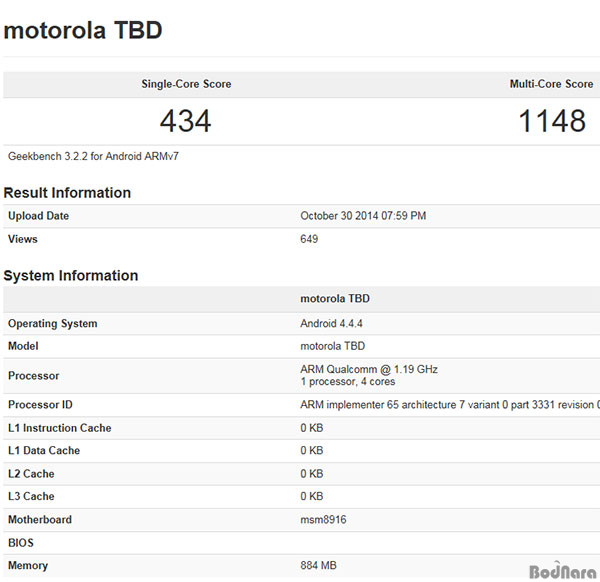Click the 'System Information' section heading
This screenshot has height=582, width=600.
(x=71, y=276)
